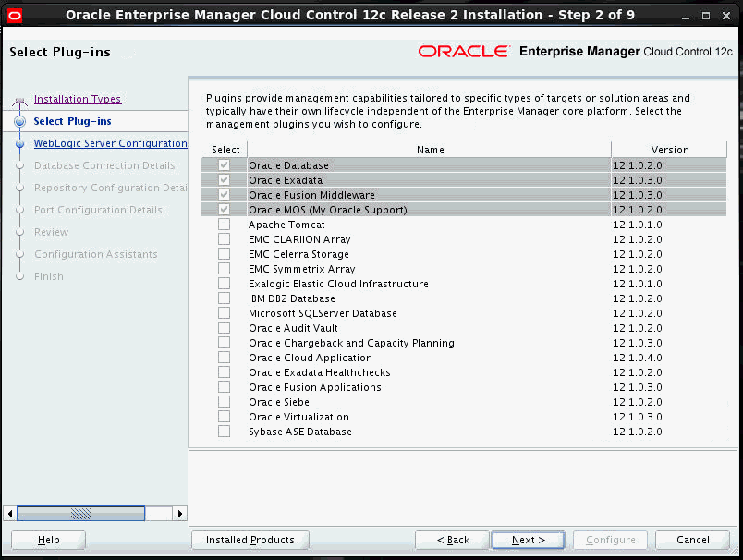Click the Finish step in sidebar

click(x=49, y=276)
